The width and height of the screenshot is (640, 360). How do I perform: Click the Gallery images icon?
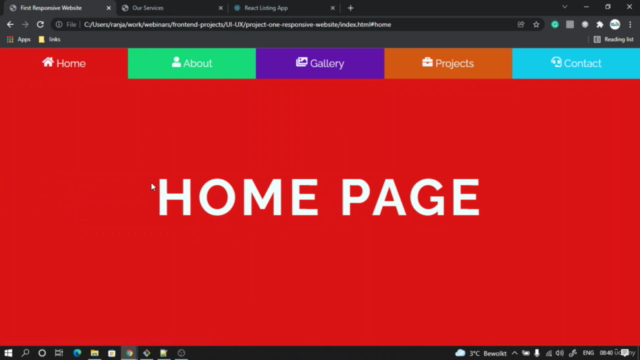[x=302, y=62]
